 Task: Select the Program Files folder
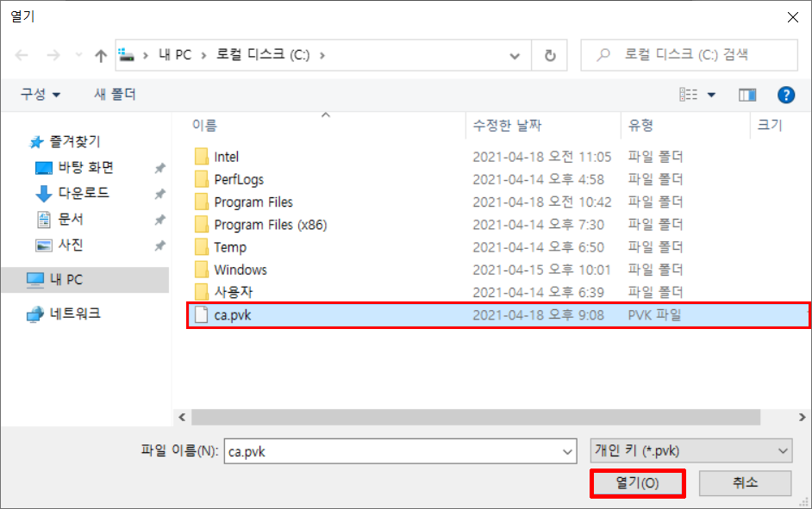coord(253,202)
